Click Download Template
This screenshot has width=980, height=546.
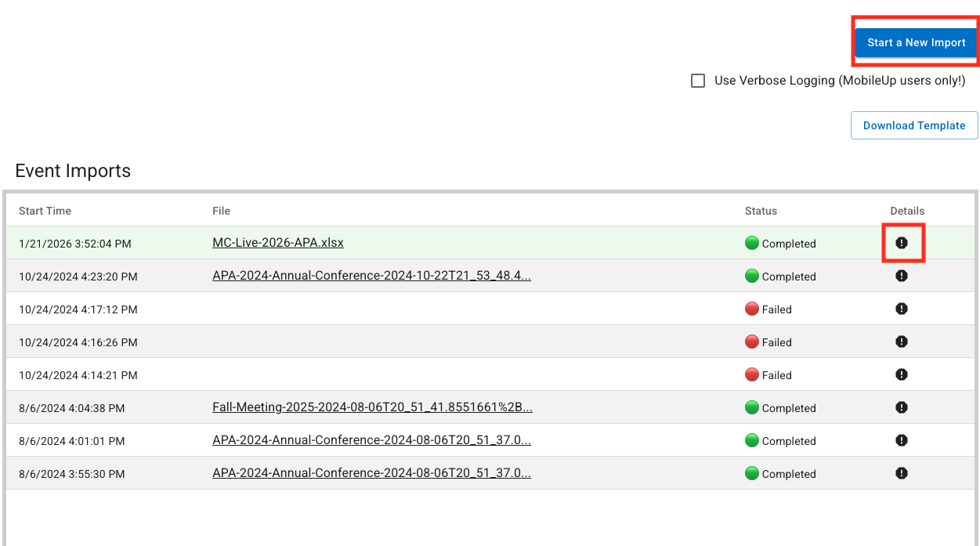point(913,125)
